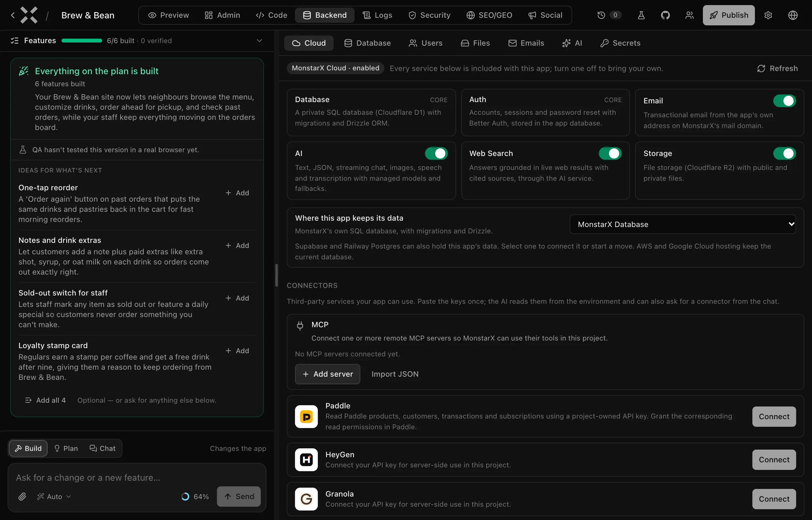
Task: Connect the HeyGen connector
Action: (x=774, y=459)
